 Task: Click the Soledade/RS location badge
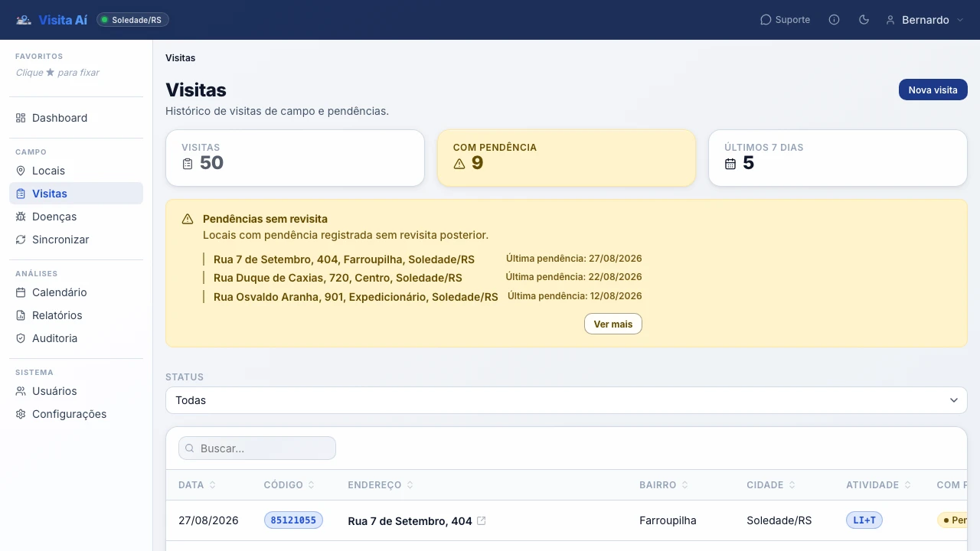coord(132,20)
